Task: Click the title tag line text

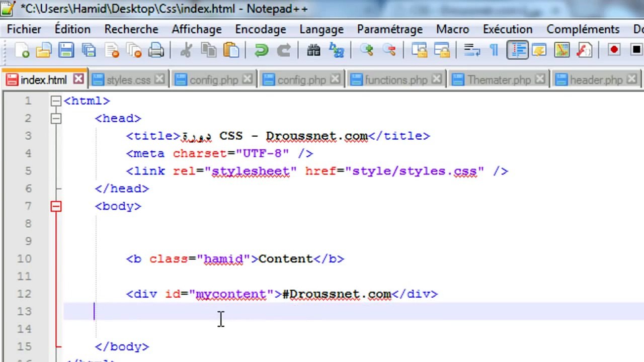Action: click(278, 136)
